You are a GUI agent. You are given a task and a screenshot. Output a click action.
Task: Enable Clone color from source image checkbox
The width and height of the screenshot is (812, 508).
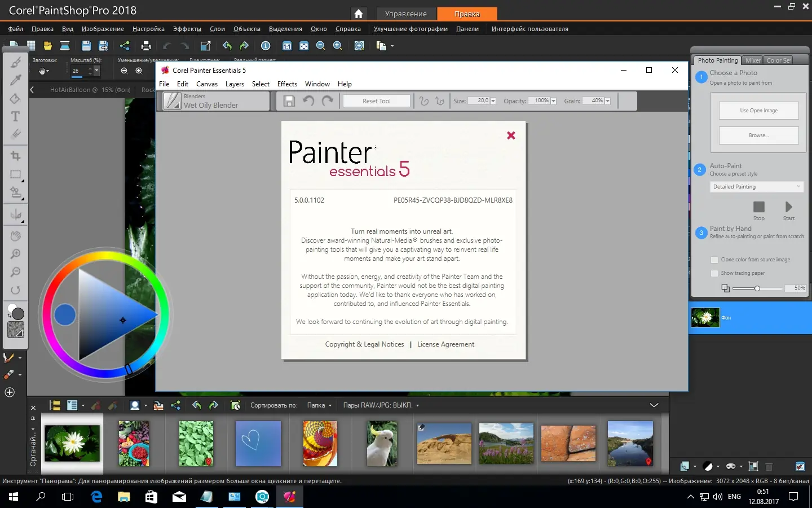point(714,260)
